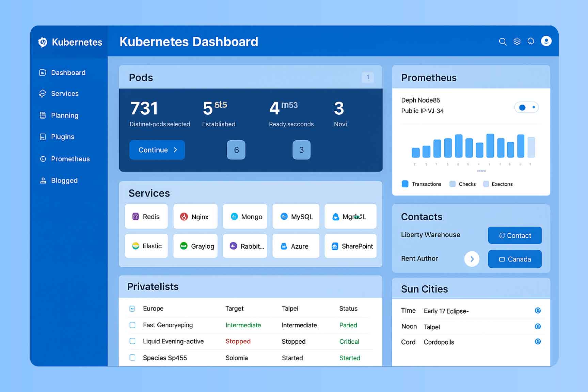Viewport: 588px width, 392px height.
Task: Check the Fast Genoryeping checkbox
Action: 132,325
